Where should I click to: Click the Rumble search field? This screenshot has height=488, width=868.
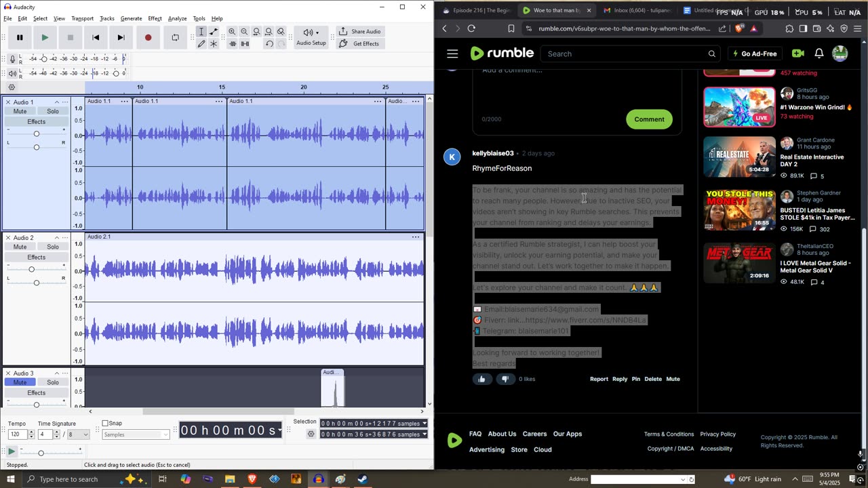tap(625, 54)
